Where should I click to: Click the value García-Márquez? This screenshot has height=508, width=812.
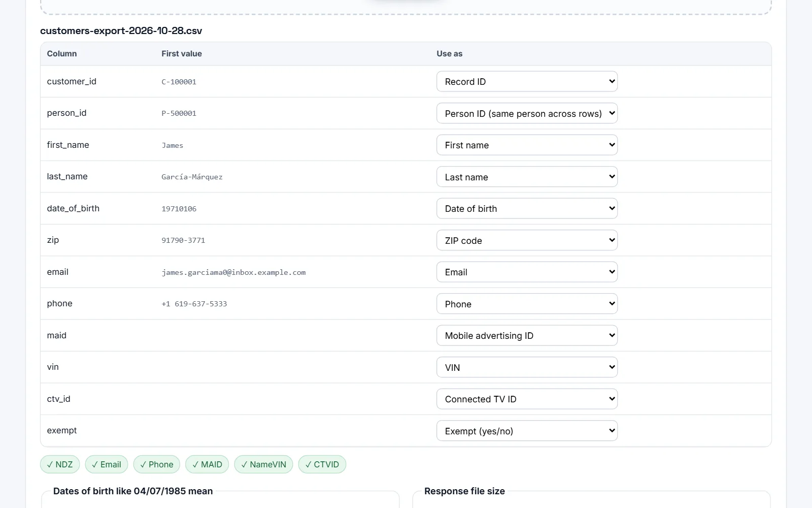[192, 177]
